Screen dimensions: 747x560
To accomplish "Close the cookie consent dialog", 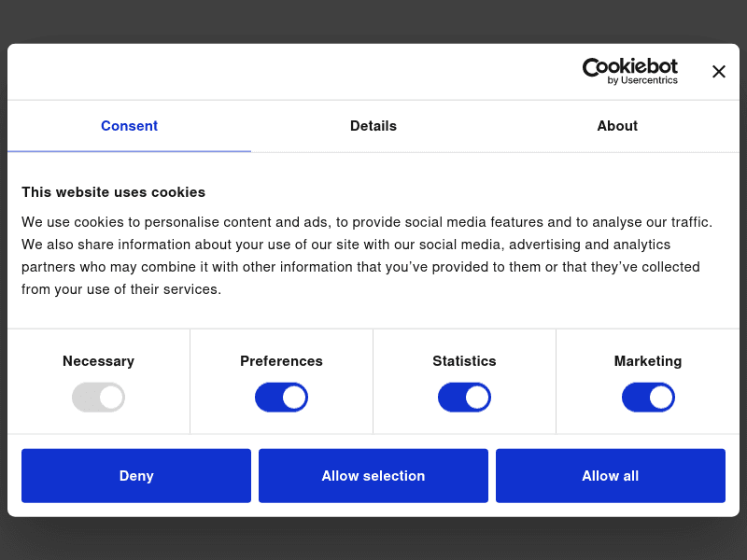I will click(718, 72).
